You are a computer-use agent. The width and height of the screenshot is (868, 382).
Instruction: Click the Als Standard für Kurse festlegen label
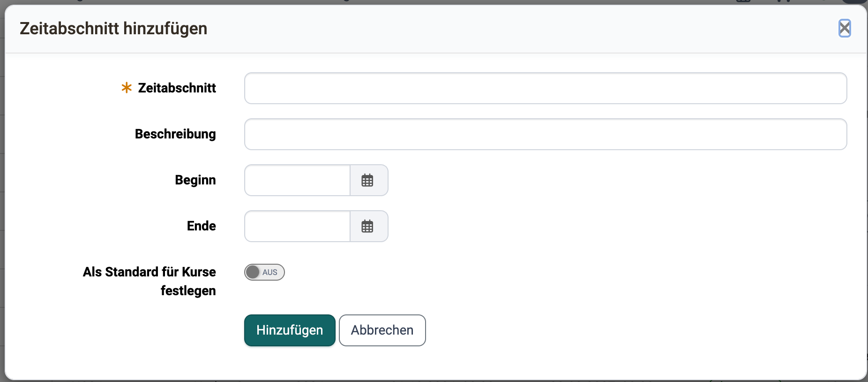tap(150, 281)
